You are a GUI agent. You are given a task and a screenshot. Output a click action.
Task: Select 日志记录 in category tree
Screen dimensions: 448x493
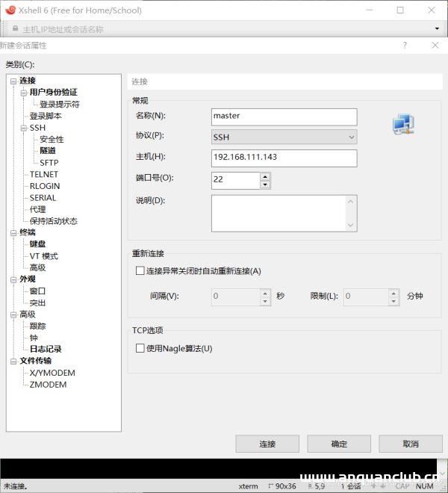click(x=46, y=349)
